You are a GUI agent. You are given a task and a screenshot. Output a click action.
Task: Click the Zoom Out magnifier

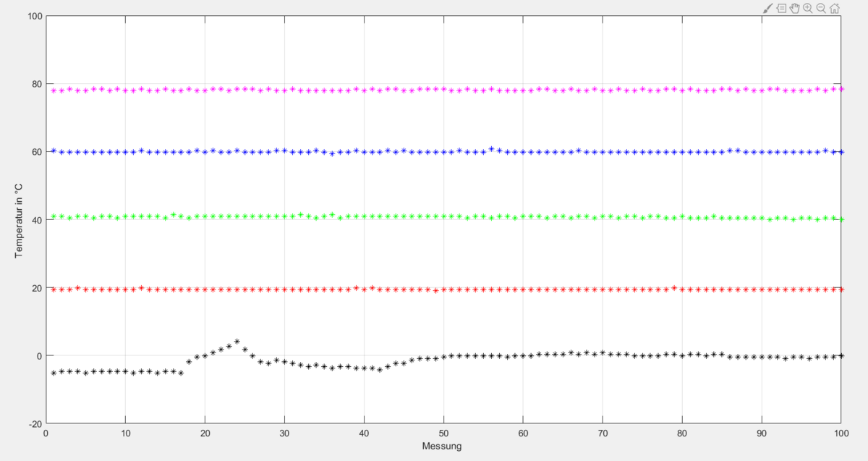coord(821,8)
